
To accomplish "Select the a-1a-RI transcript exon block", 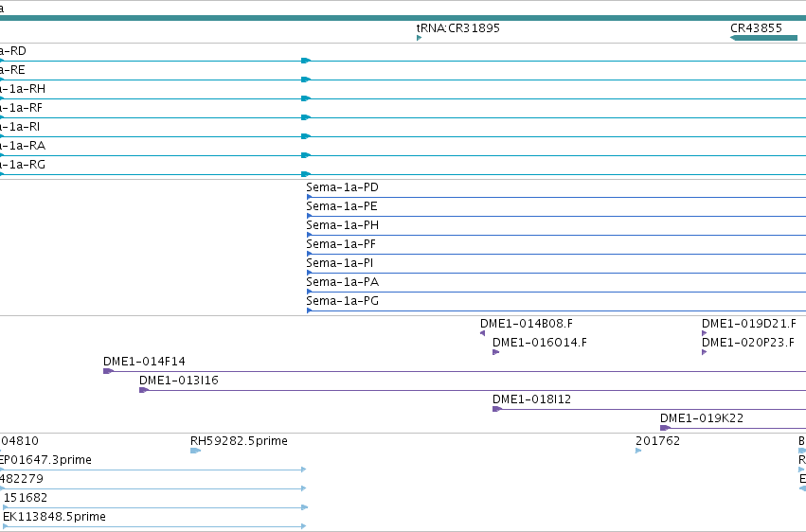I will click(x=306, y=136).
